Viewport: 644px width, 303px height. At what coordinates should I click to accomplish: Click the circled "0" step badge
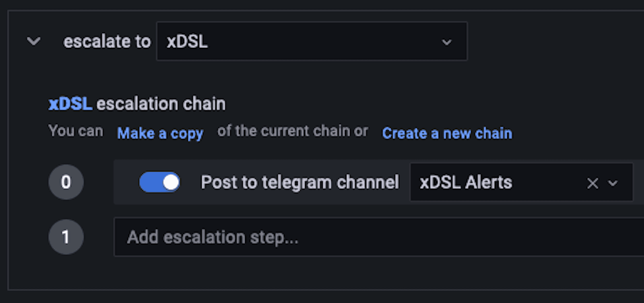point(66,182)
